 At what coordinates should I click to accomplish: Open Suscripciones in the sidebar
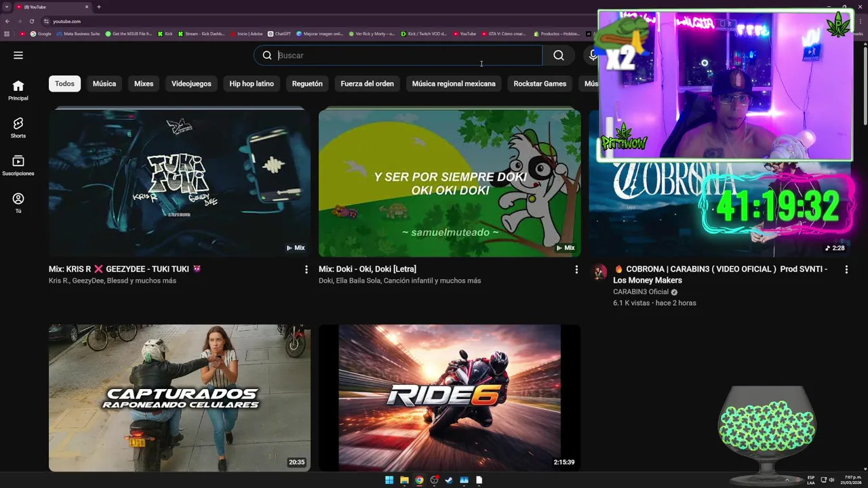[x=18, y=165]
